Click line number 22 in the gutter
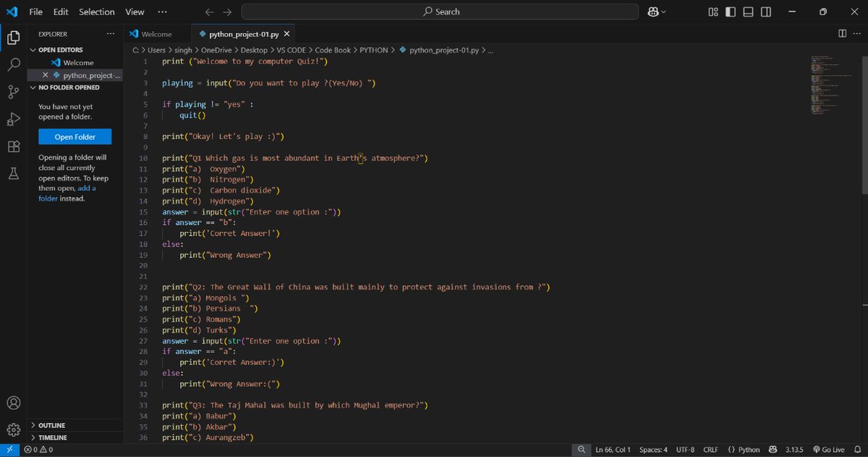The height and width of the screenshot is (457, 868). (x=143, y=287)
